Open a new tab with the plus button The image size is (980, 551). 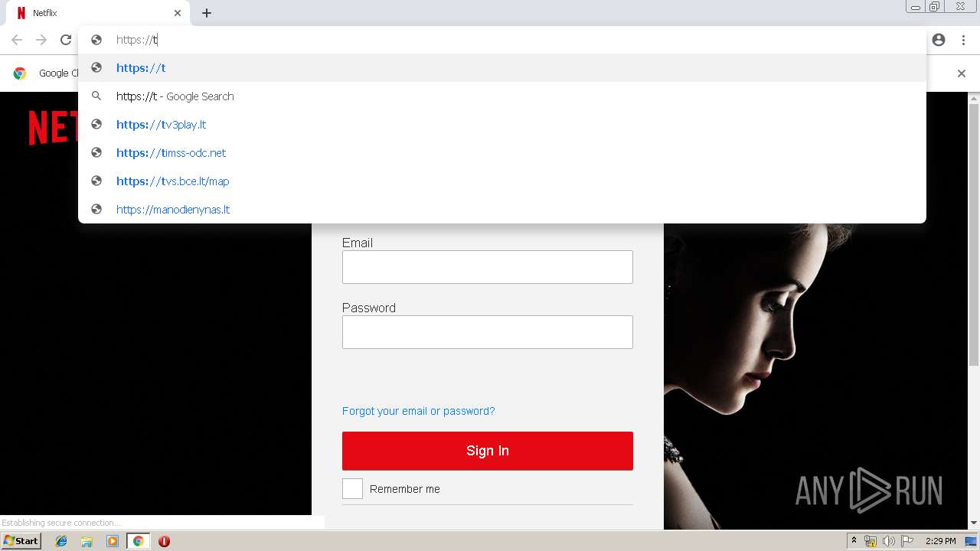tap(207, 13)
